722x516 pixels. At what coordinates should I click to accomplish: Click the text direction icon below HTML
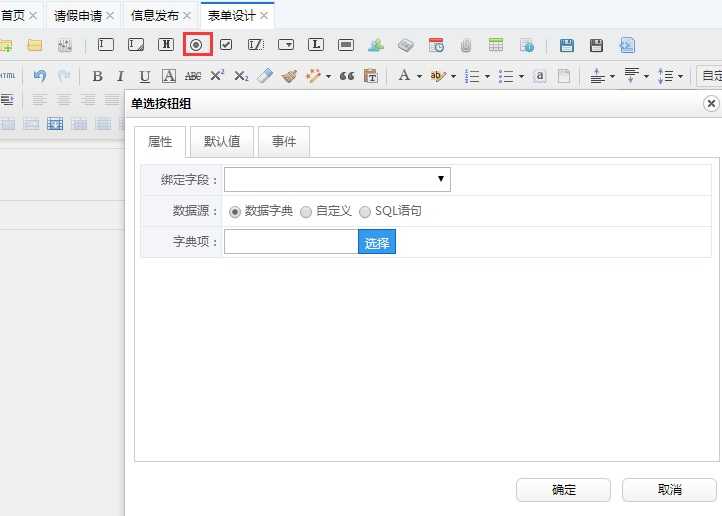[7, 99]
